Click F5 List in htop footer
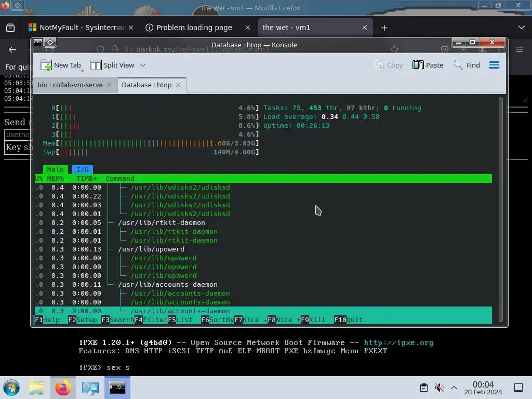 [180, 320]
